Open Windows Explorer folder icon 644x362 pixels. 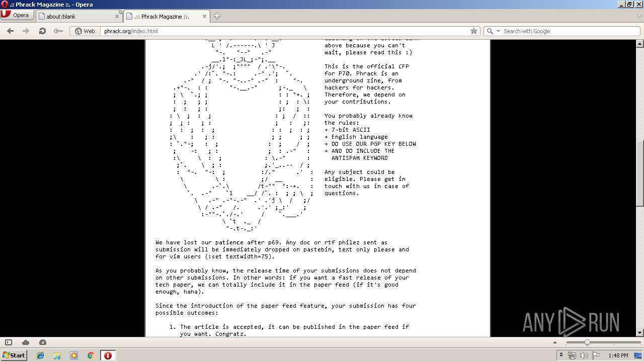point(57,355)
